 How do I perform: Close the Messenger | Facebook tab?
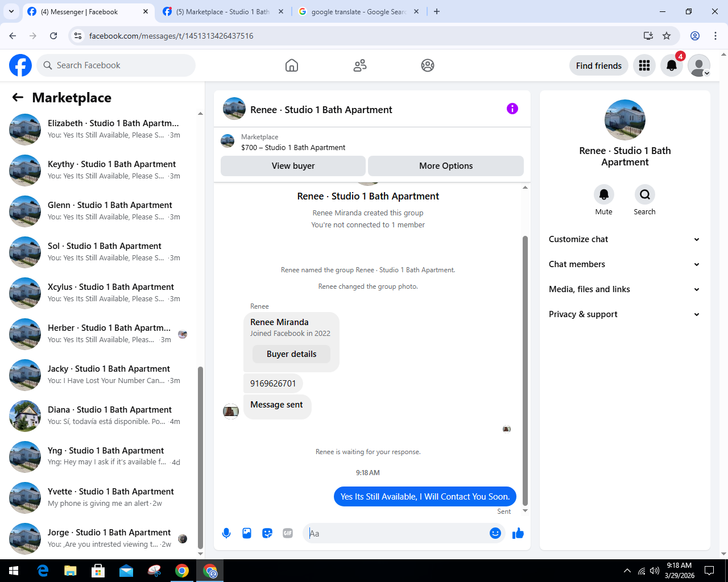click(x=146, y=11)
